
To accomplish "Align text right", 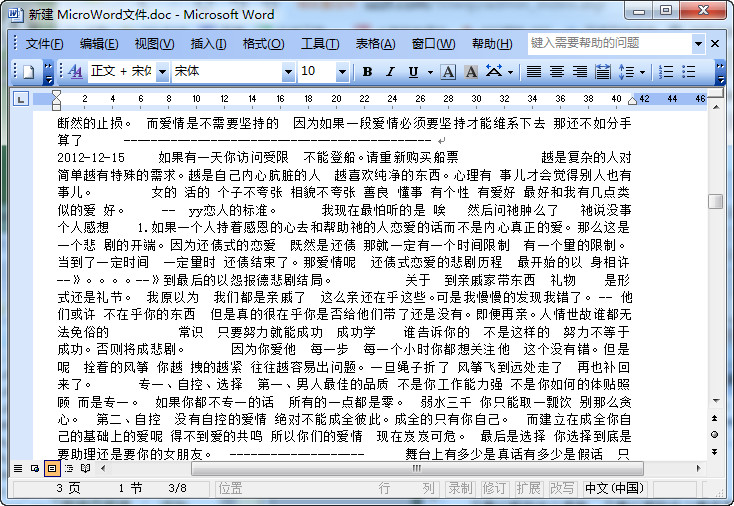I will (x=580, y=72).
